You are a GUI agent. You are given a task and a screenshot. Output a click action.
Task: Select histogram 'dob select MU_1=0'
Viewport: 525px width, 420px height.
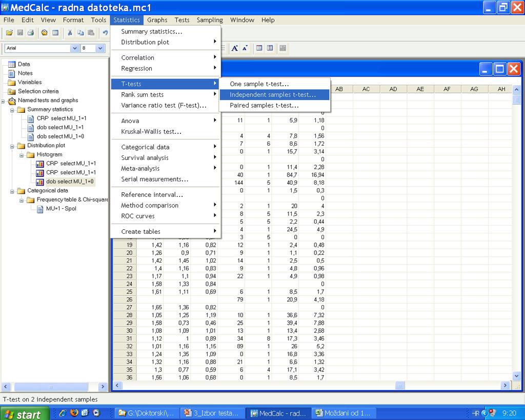[70, 182]
